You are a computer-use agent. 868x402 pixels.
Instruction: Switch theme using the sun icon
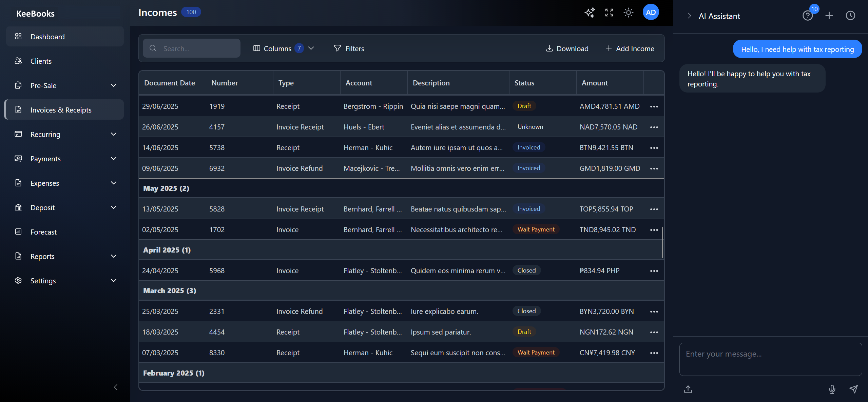(x=628, y=13)
